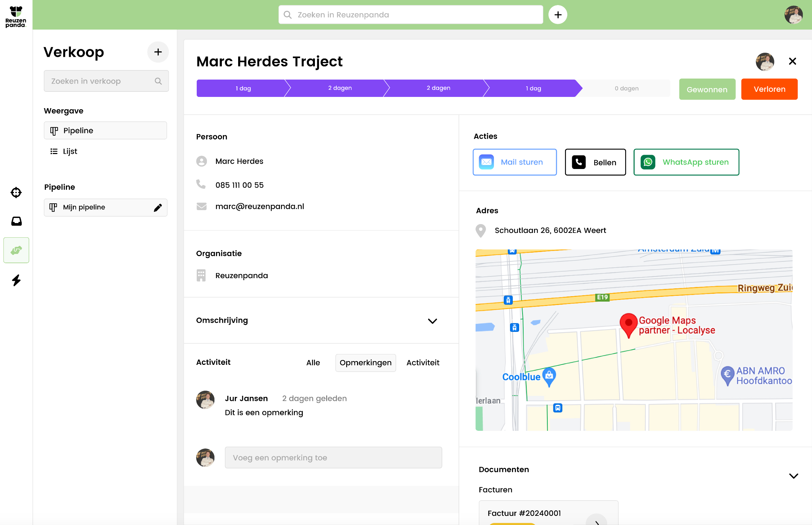Click the final pipeline stage 0 dagen
Screen dimensions: 812x525
[626, 88]
